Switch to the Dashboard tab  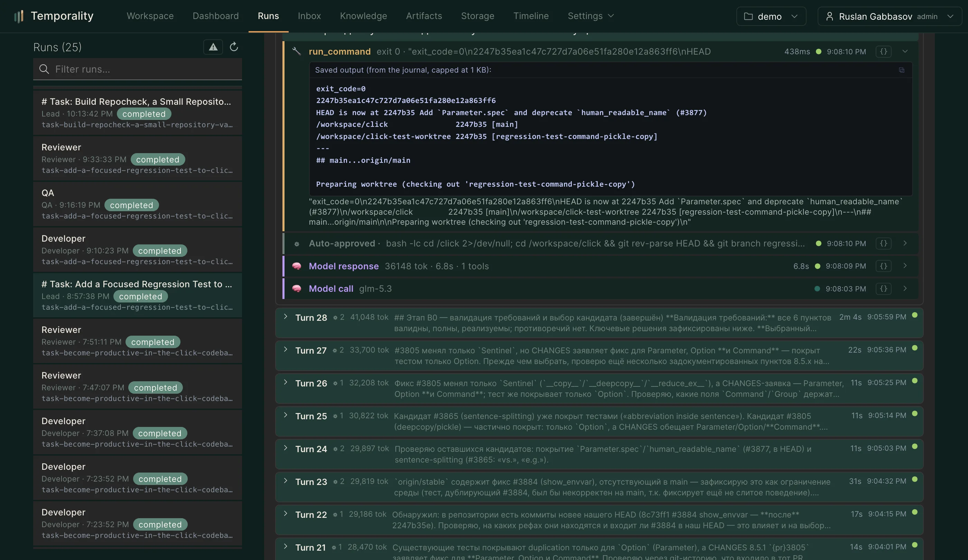pos(215,16)
